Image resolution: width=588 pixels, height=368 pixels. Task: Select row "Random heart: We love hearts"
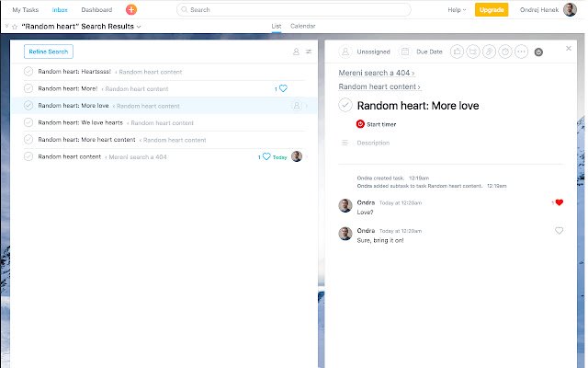pos(164,122)
